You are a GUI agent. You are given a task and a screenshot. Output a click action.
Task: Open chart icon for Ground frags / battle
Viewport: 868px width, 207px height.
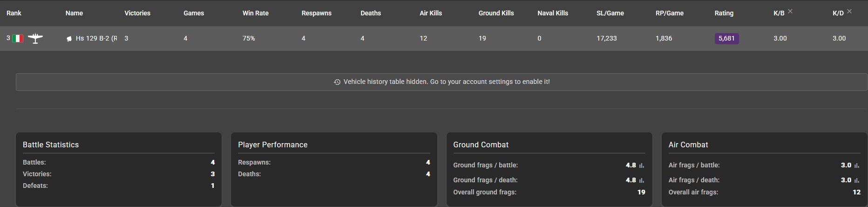tap(642, 166)
